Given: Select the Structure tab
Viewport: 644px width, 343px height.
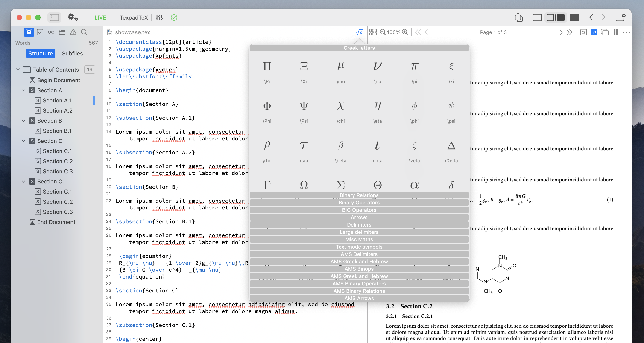Looking at the screenshot, I should 41,53.
